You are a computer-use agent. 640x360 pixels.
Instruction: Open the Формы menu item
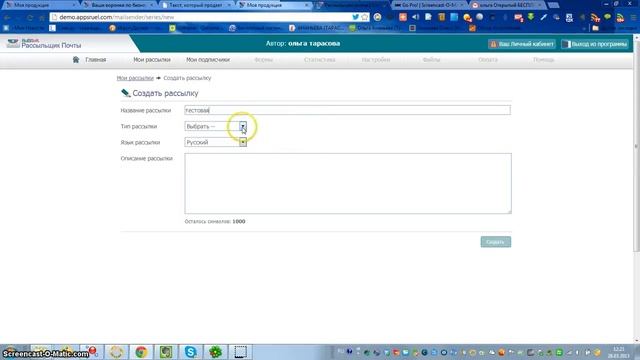[264, 60]
